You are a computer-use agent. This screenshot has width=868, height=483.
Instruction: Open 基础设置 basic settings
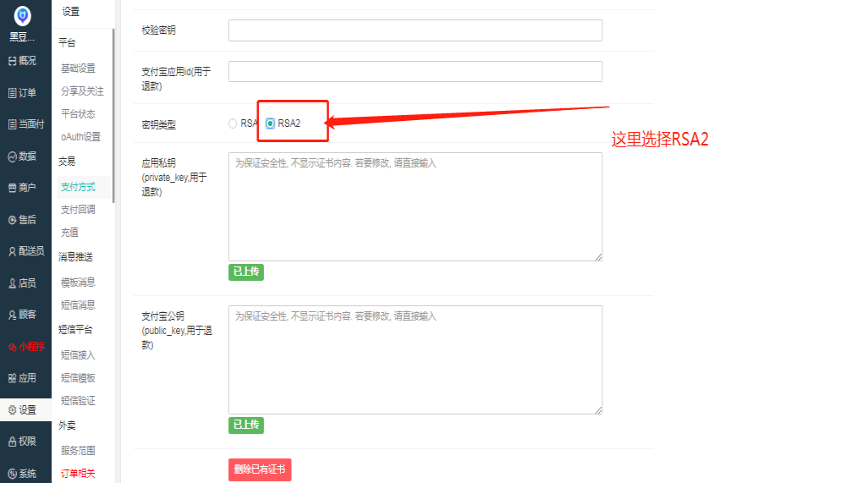(78, 69)
